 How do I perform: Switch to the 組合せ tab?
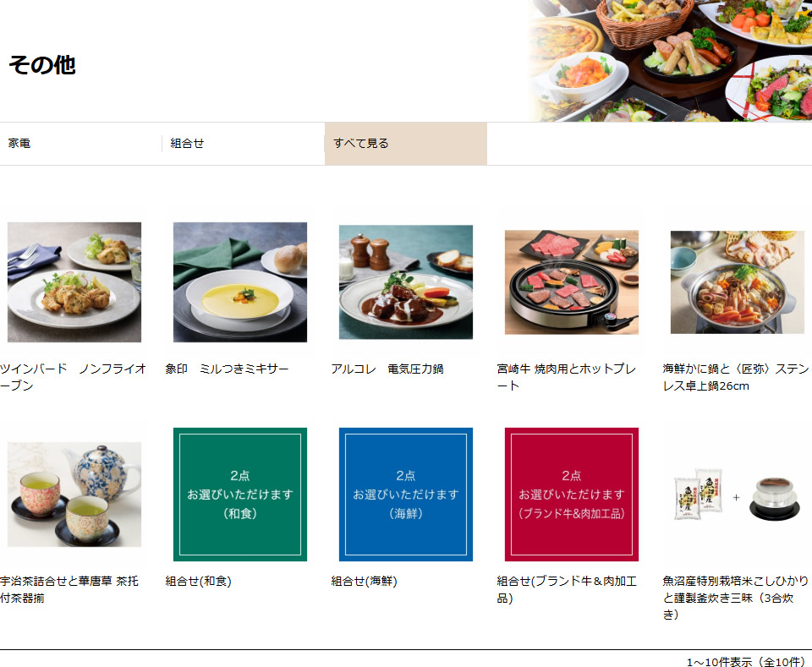tap(244, 144)
